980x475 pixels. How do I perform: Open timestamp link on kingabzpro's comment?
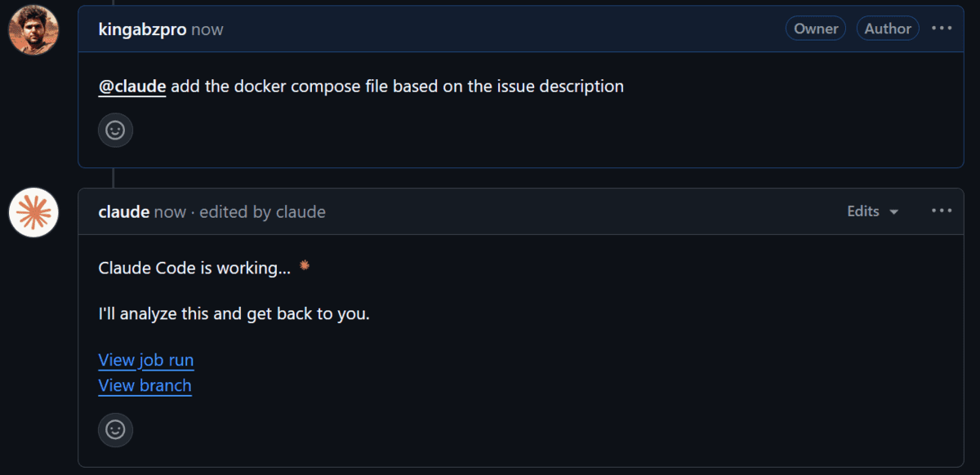(207, 29)
